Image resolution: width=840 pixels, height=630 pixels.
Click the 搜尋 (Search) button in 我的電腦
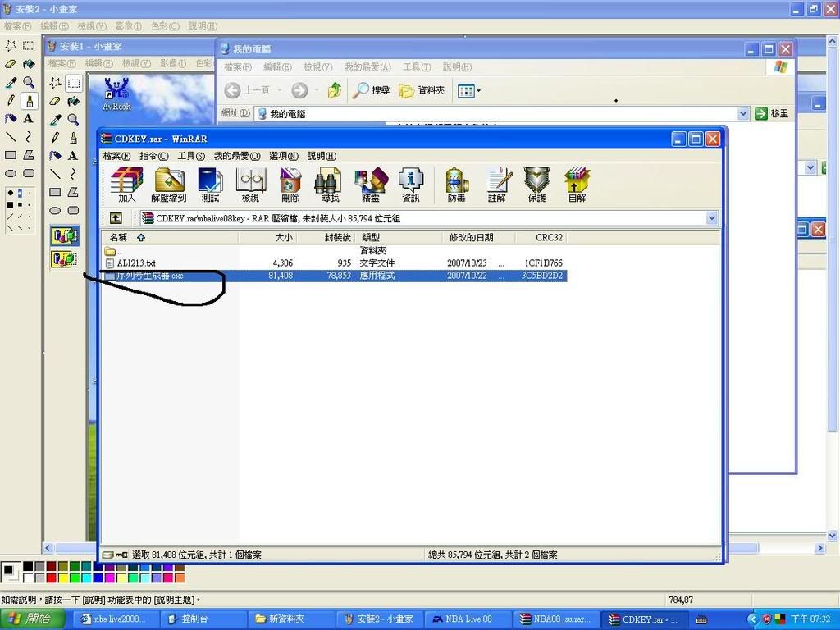click(371, 90)
